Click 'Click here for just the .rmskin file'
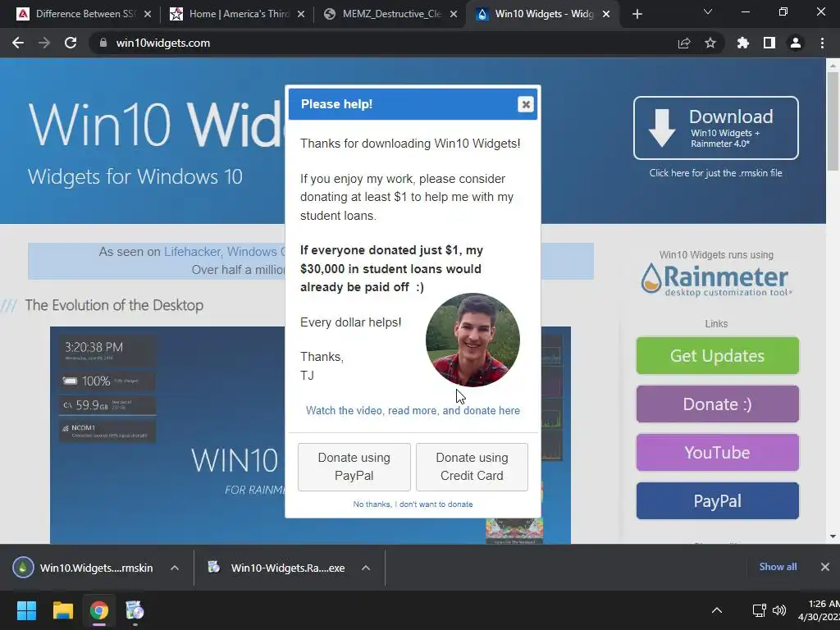 (x=715, y=173)
